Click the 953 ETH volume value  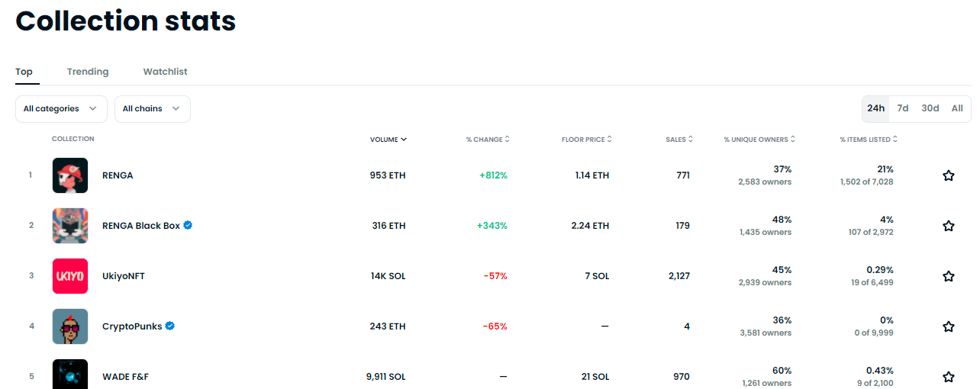pos(388,175)
